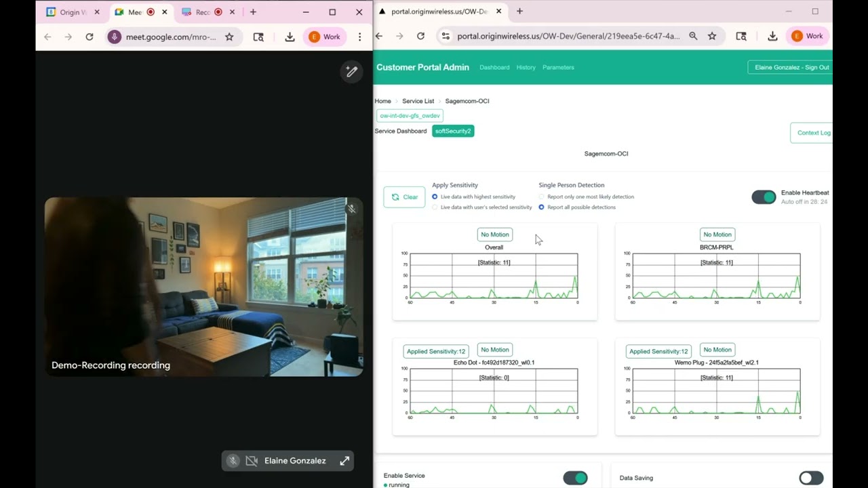Open the Work profile in portal window
The height and width of the screenshot is (488, 868).
click(x=808, y=36)
